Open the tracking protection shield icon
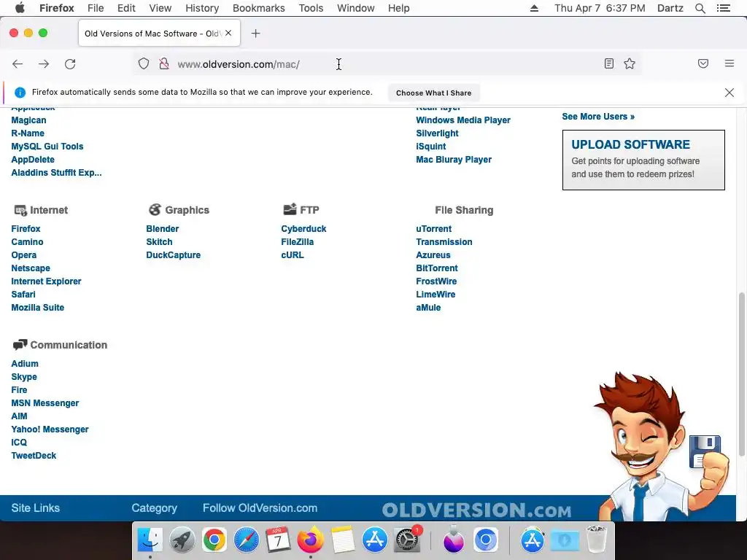Image resolution: width=747 pixels, height=560 pixels. (144, 64)
